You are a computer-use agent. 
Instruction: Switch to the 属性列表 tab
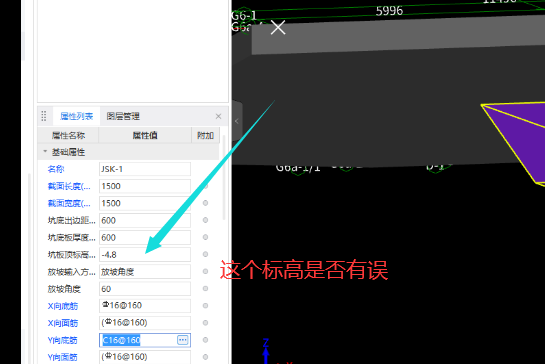[x=76, y=116]
